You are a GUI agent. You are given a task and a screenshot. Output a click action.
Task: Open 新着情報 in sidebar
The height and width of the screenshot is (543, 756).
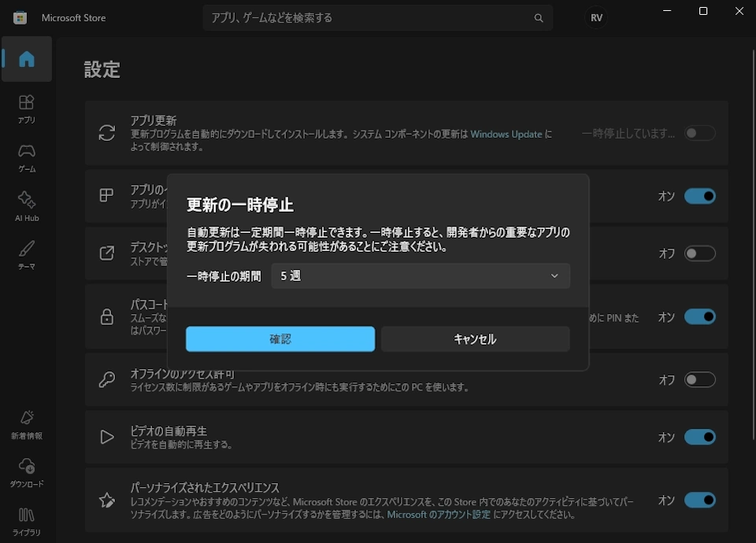27,424
